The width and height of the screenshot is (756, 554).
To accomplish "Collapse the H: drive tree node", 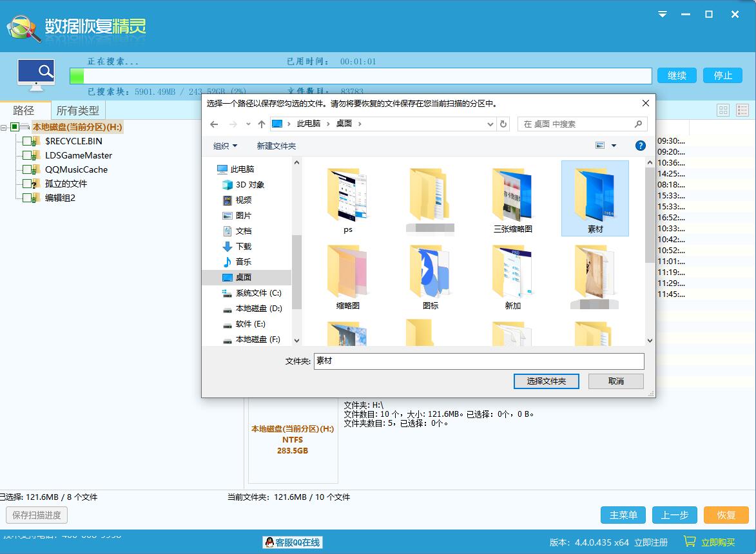I will pyautogui.click(x=4, y=128).
